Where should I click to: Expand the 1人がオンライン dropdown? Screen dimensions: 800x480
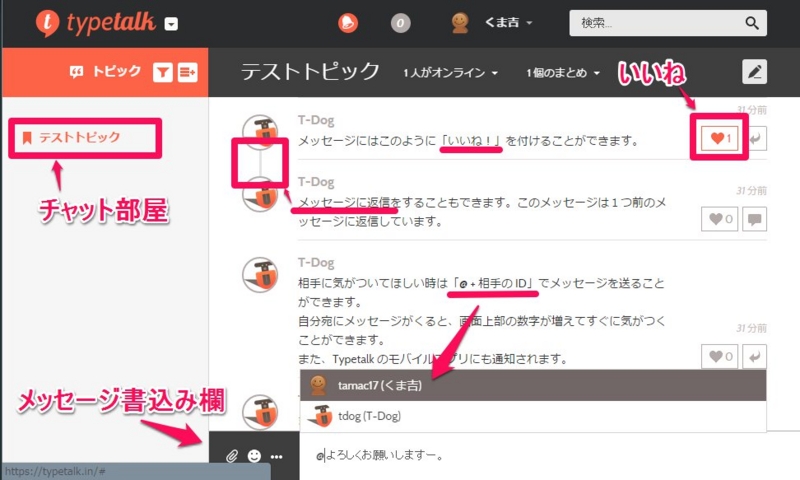[450, 73]
